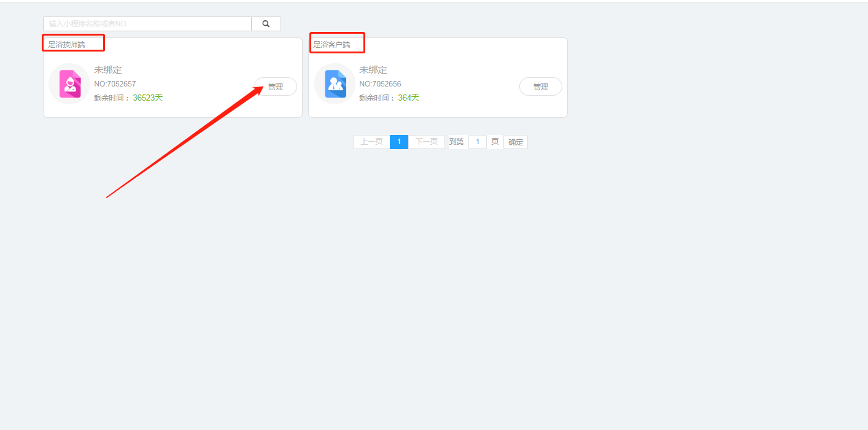Click 未绑定 status in 足浴客户端 card
Image resolution: width=868 pixels, height=430 pixels.
(x=373, y=70)
